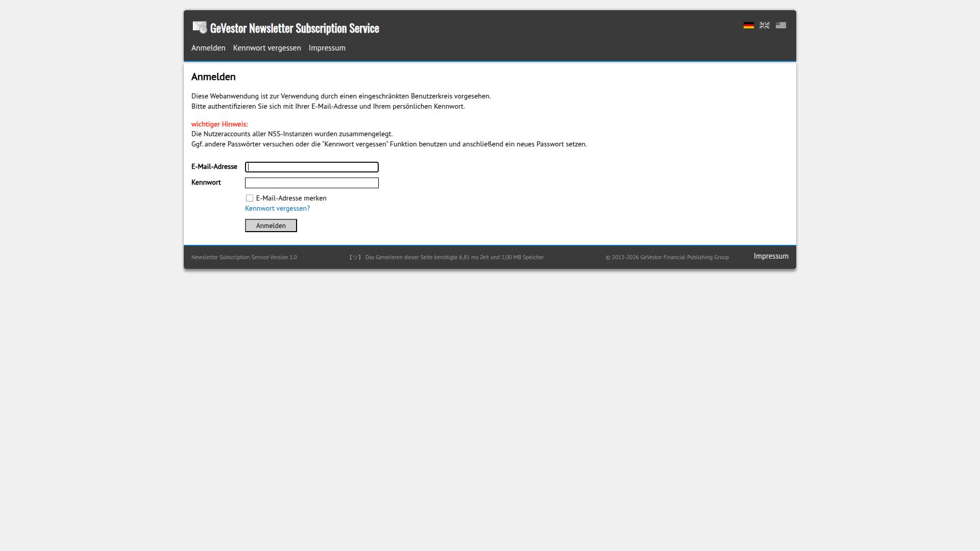Viewport: 980px width, 551px height.
Task: Choose the US flag language option
Action: tap(781, 24)
